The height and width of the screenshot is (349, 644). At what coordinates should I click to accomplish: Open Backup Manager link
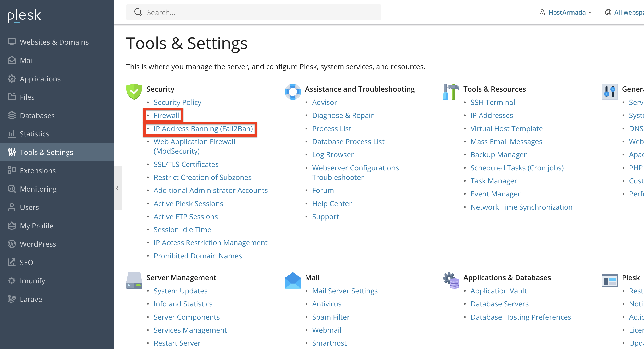point(498,155)
